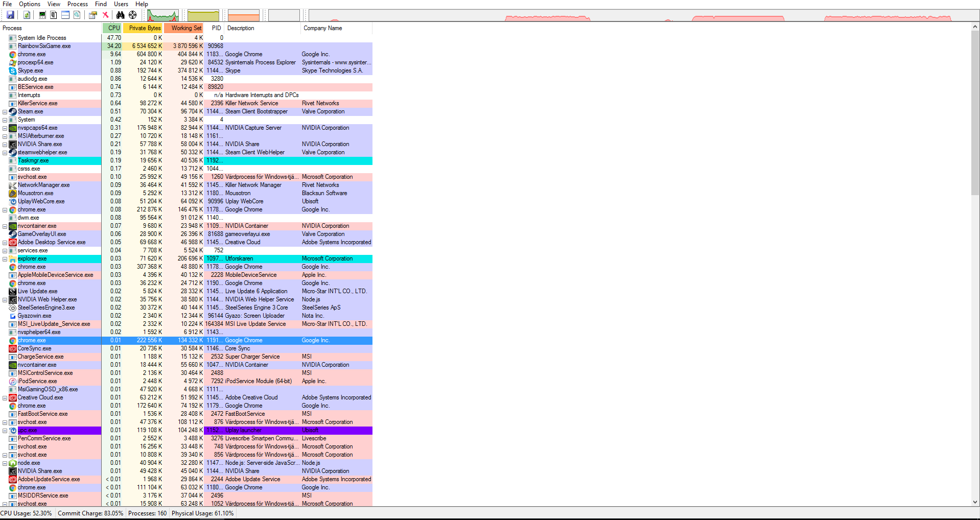Click the binoculars Find Handle icon
This screenshot has height=520, width=980.
[x=121, y=15]
